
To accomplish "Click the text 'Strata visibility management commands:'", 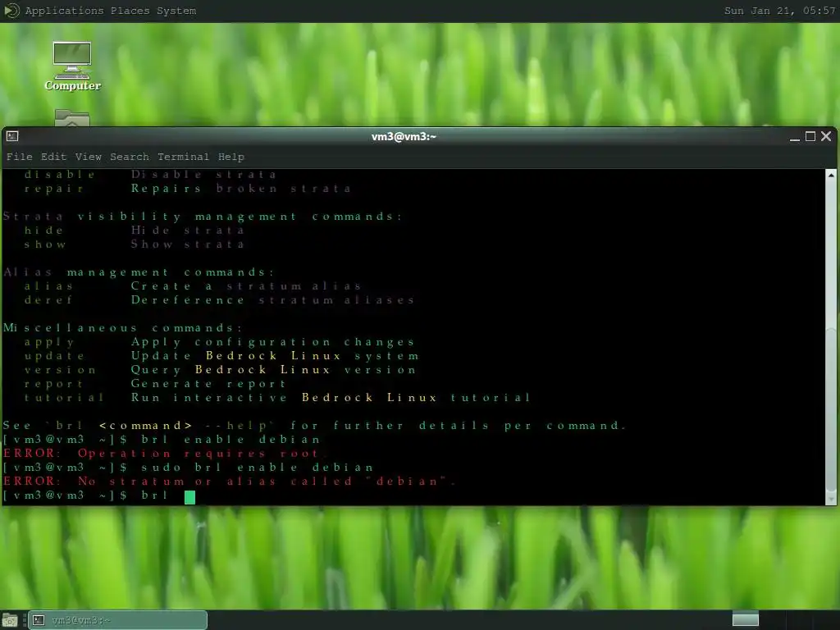I will (x=203, y=217).
